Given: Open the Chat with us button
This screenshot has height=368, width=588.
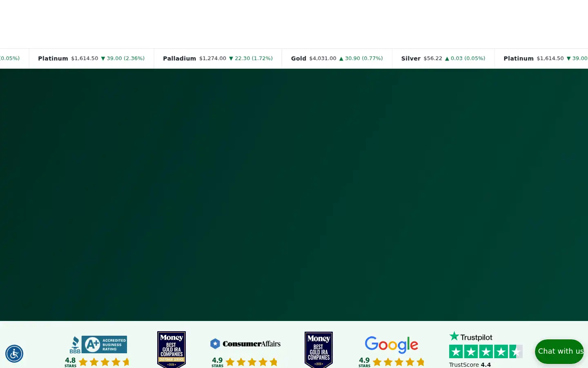Looking at the screenshot, I should point(559,351).
